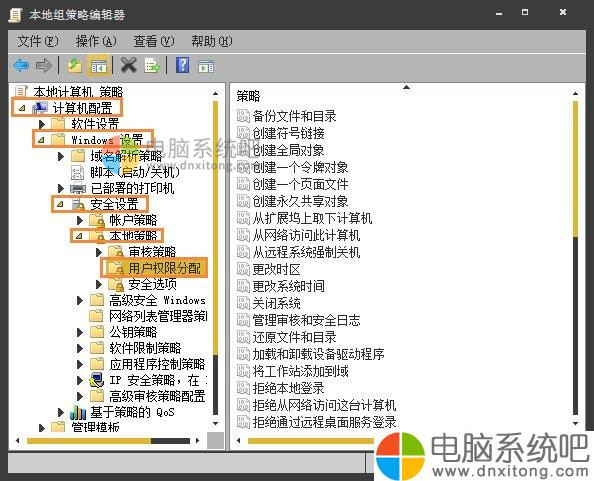Select the 拒绝通过远程桌面服务登录 policy

tap(324, 422)
